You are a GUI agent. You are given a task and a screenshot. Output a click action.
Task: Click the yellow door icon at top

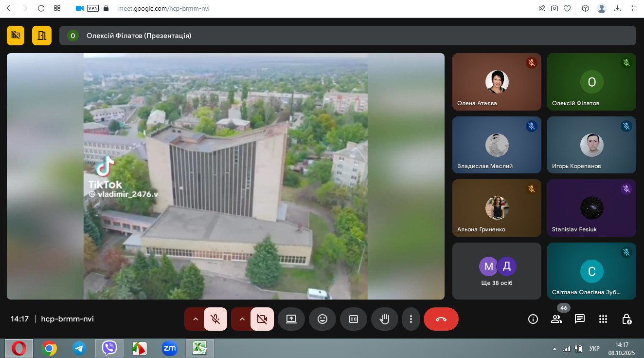(42, 36)
